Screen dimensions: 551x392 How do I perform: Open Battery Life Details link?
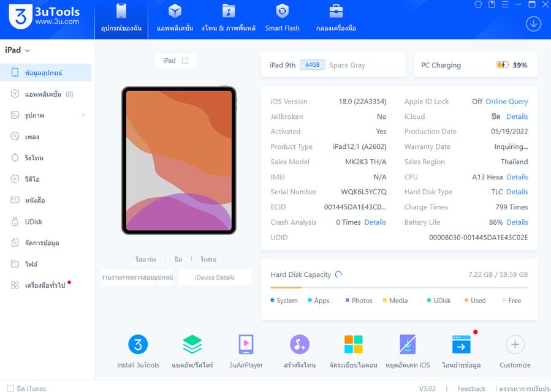pos(517,222)
